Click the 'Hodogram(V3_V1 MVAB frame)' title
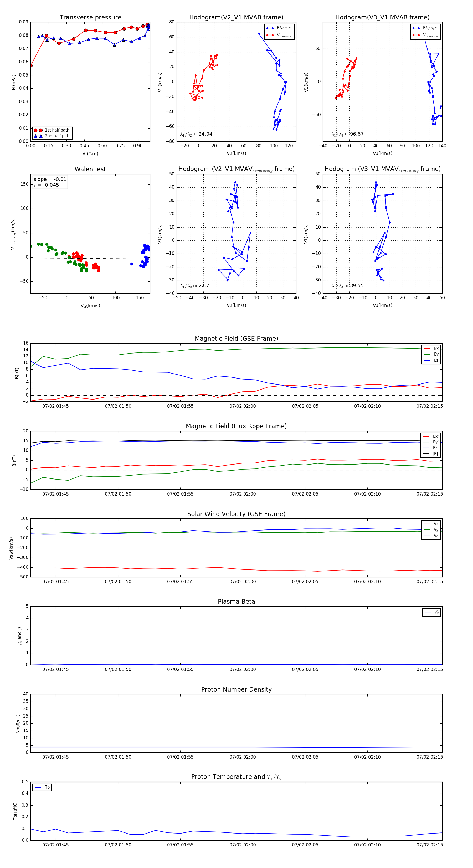Screen dimensions: 473x868 coord(382,18)
